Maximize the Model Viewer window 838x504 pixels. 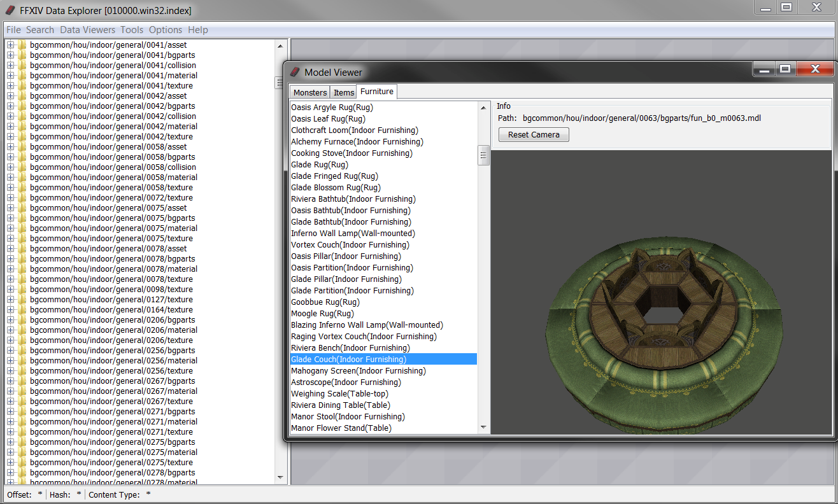pos(785,69)
